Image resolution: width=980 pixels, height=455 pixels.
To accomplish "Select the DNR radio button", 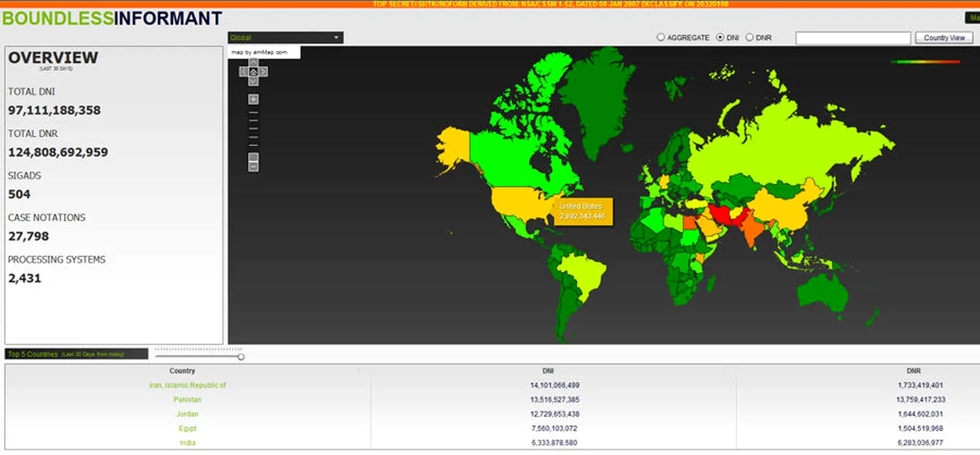I will (749, 38).
